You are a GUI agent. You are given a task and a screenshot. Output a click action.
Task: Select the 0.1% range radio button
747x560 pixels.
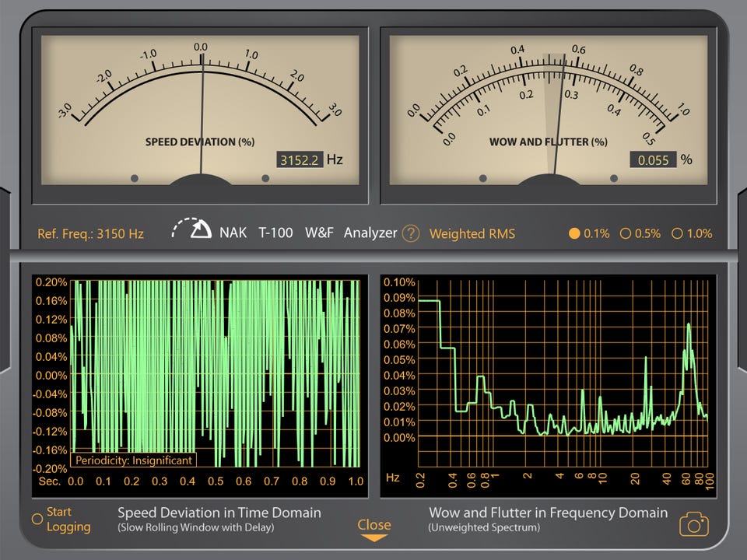[x=574, y=233]
